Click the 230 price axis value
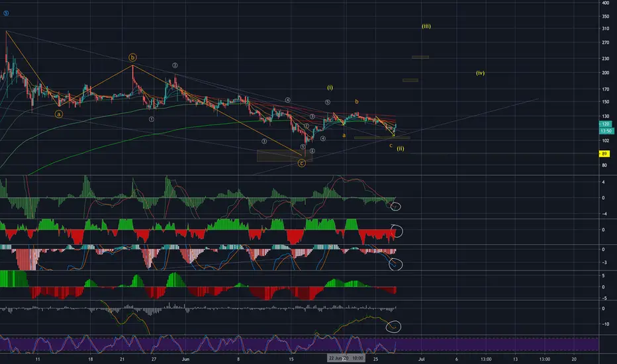The width and height of the screenshot is (617, 364). coord(605,58)
